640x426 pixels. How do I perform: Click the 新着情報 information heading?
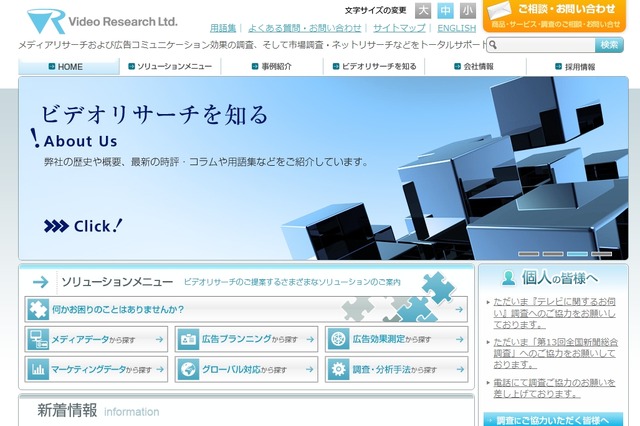coord(98,410)
